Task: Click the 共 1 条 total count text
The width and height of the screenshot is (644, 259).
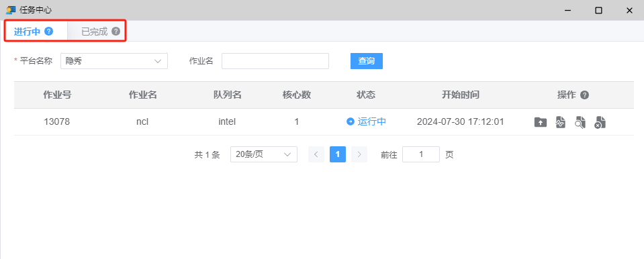Action: pyautogui.click(x=207, y=155)
